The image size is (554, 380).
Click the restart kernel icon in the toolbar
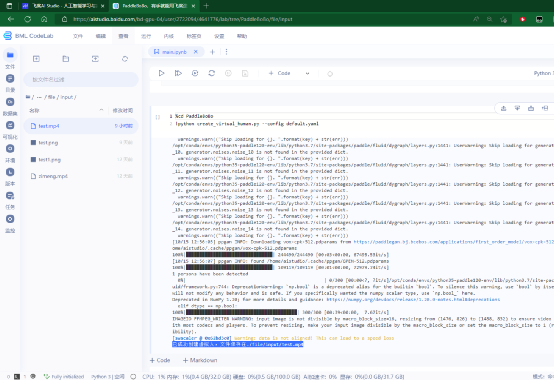coord(212,73)
